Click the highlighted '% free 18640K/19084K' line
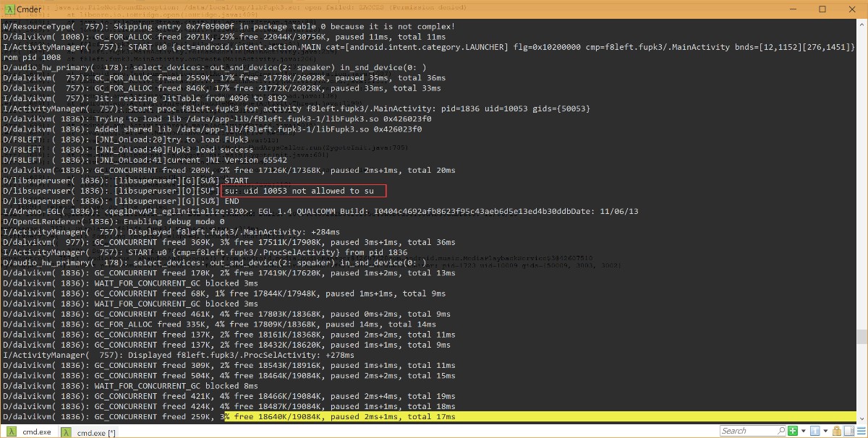Image resolution: width=868 pixels, height=438 pixels. [x=340, y=417]
